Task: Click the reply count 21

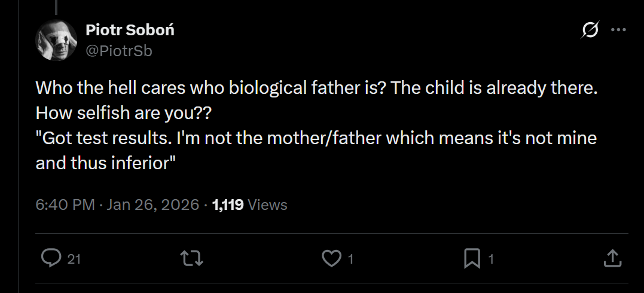Action: click(x=74, y=259)
